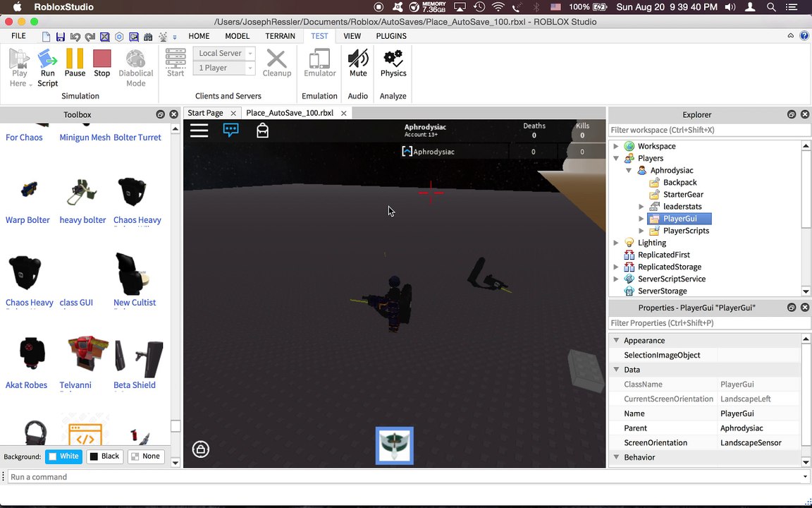The image size is (812, 508).
Task: Switch to the VIEW ribbon tab
Action: tap(352, 36)
